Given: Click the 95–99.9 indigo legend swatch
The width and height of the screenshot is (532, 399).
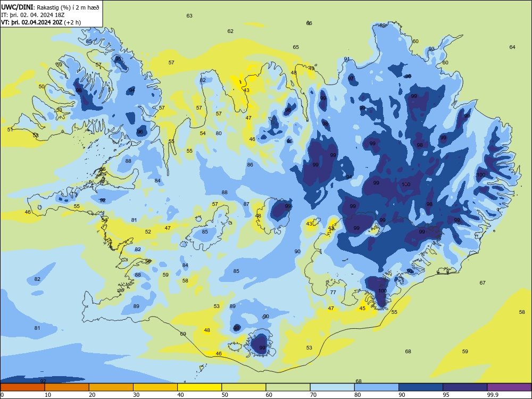Looking at the screenshot, I should pos(465,387).
